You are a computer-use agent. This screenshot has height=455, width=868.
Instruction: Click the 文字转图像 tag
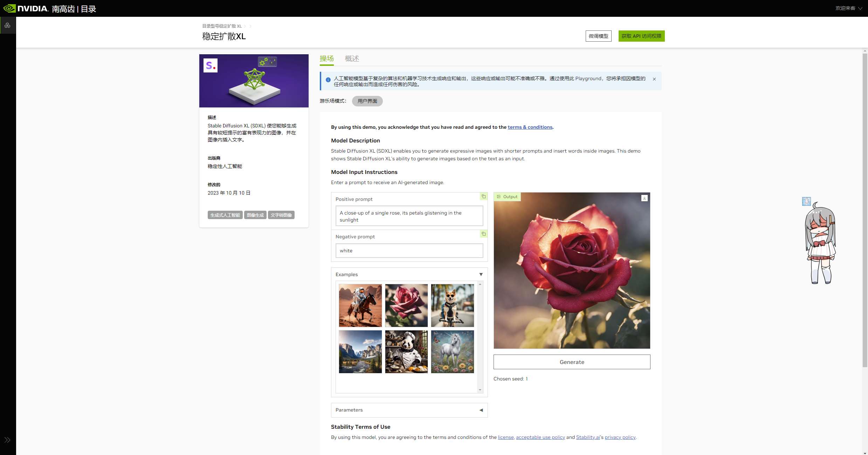tap(281, 215)
